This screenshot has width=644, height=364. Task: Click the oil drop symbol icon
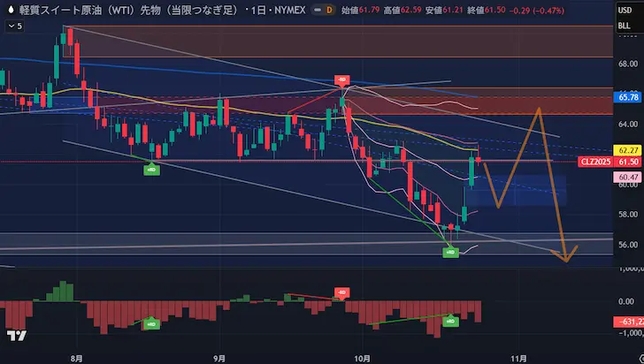(x=11, y=10)
